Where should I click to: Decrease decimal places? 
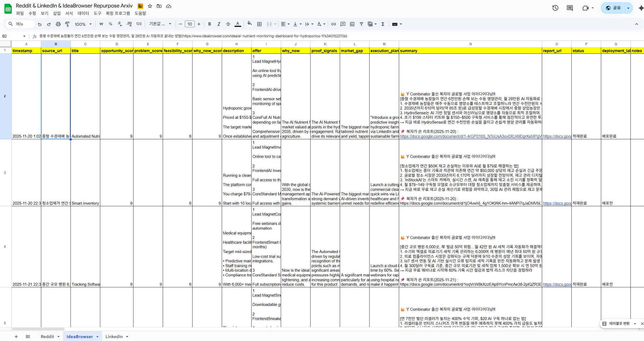coord(120,24)
